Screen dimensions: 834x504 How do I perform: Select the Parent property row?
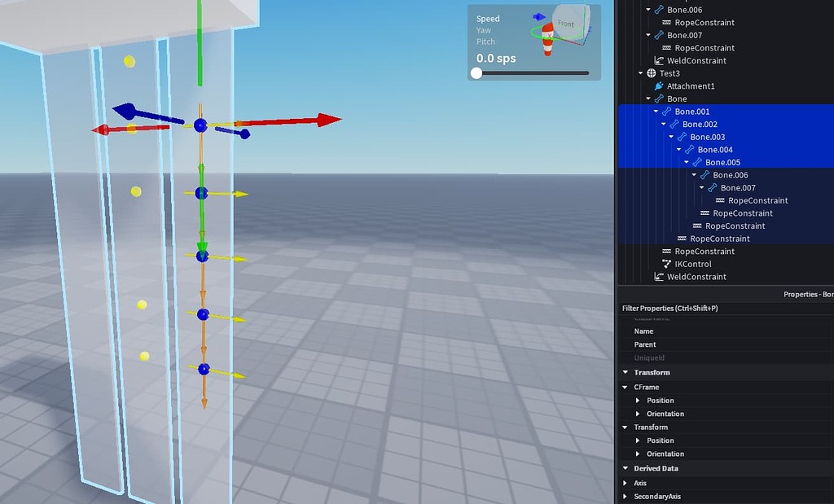click(x=726, y=344)
